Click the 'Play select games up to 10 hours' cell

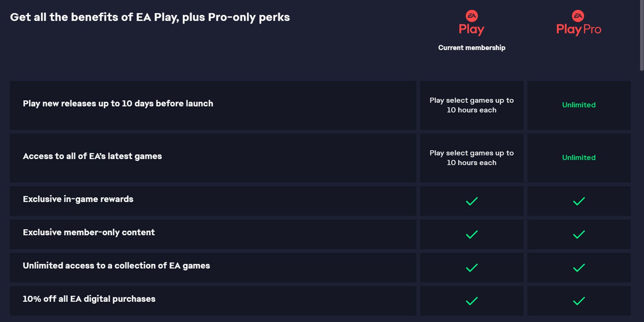[x=472, y=105]
